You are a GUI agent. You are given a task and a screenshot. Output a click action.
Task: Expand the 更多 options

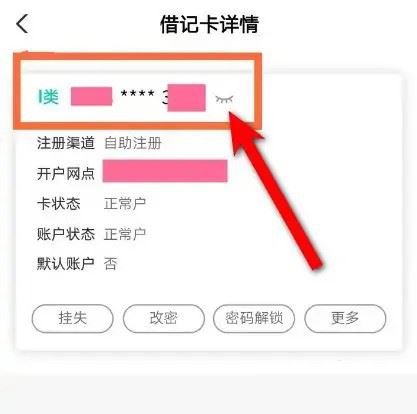point(345,318)
